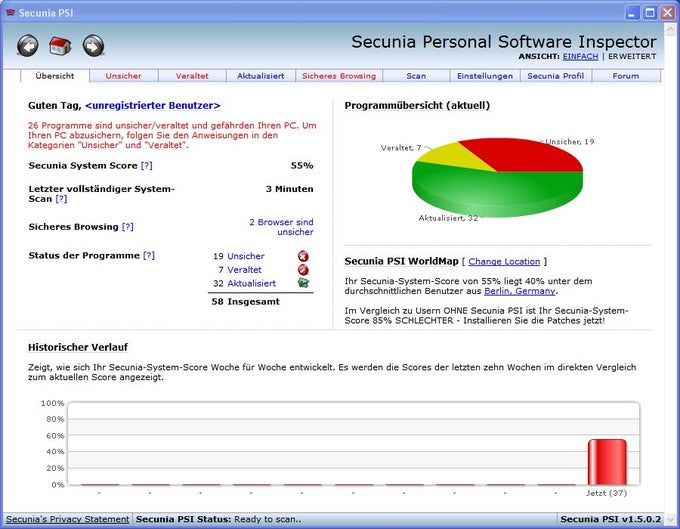Click the vertical scrollbar up arrow
This screenshot has height=529, width=680.
click(670, 29)
